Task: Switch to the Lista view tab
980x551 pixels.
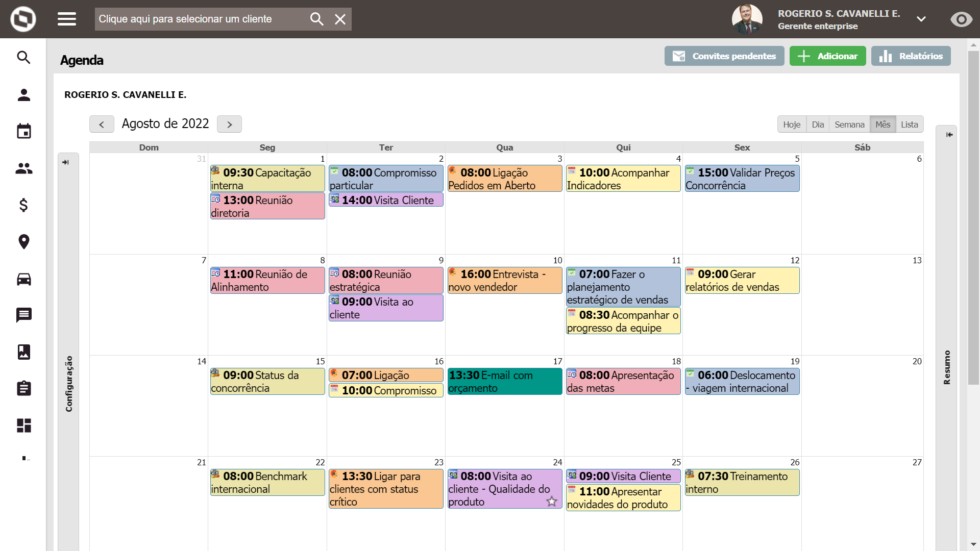Action: (909, 124)
